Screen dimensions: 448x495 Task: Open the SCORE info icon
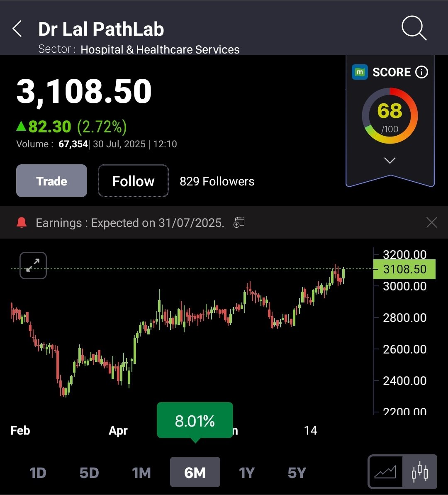tap(421, 72)
